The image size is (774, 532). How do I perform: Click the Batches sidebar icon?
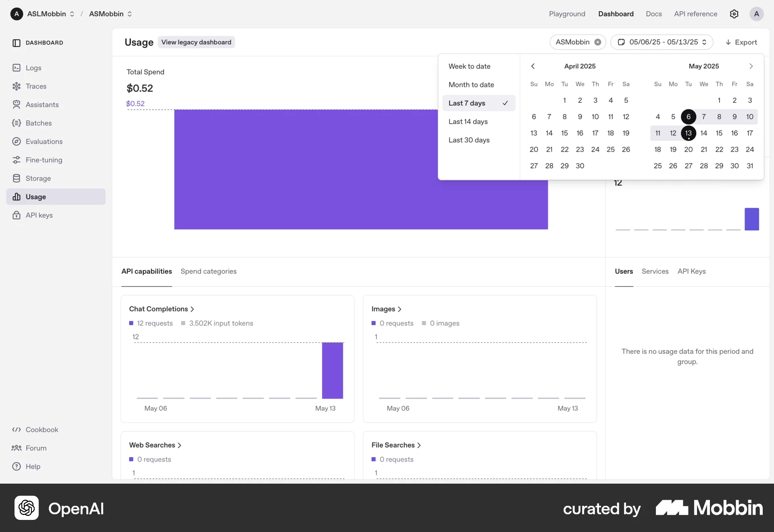point(17,123)
